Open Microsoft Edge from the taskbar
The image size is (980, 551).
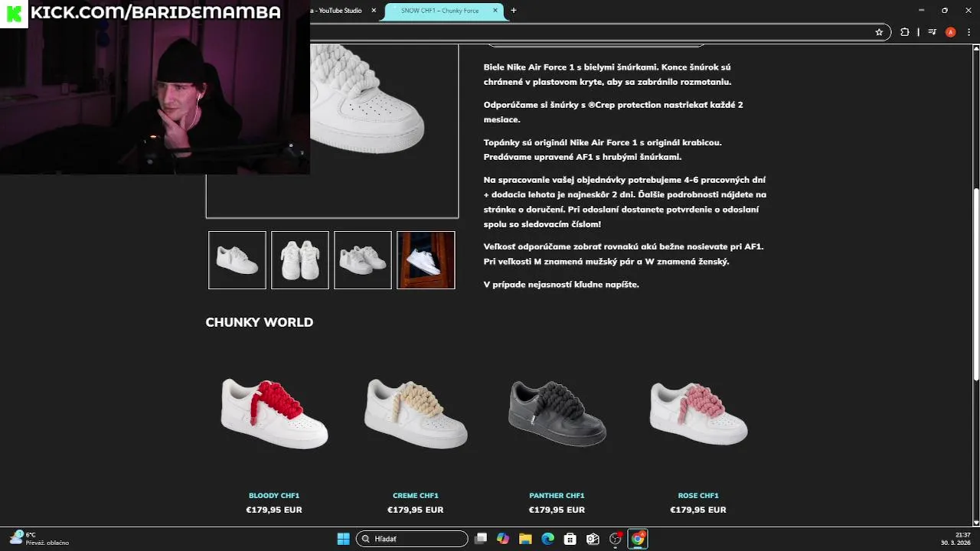coord(548,539)
